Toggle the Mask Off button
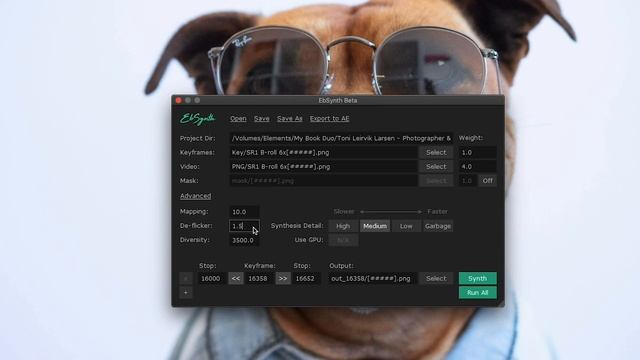 pyautogui.click(x=488, y=180)
